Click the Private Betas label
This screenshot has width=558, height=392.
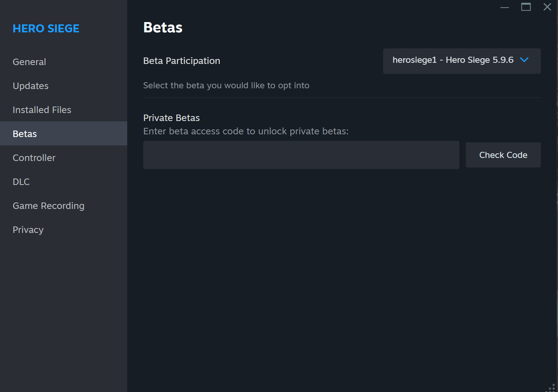click(171, 118)
